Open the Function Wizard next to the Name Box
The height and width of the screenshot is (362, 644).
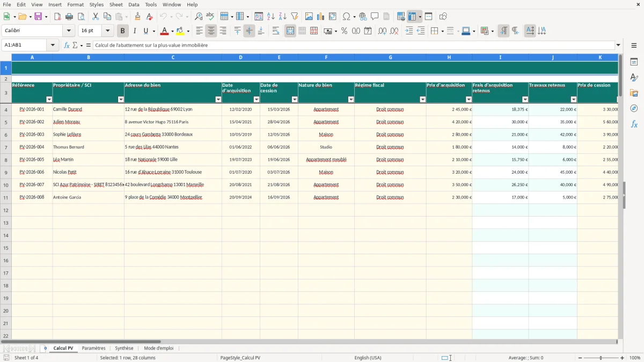(x=67, y=45)
